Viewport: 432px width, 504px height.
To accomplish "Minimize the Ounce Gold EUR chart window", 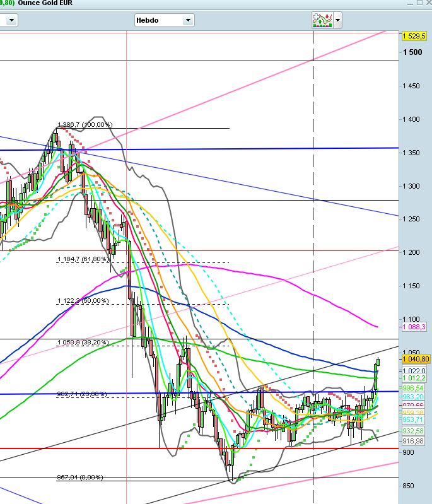I will (x=410, y=3).
